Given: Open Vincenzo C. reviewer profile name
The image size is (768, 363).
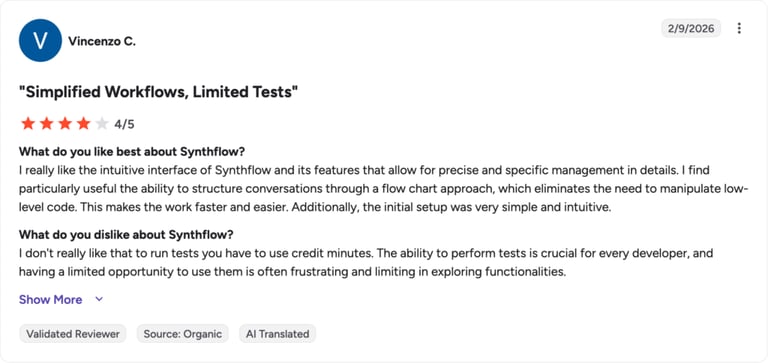Looking at the screenshot, I should click(x=102, y=42).
